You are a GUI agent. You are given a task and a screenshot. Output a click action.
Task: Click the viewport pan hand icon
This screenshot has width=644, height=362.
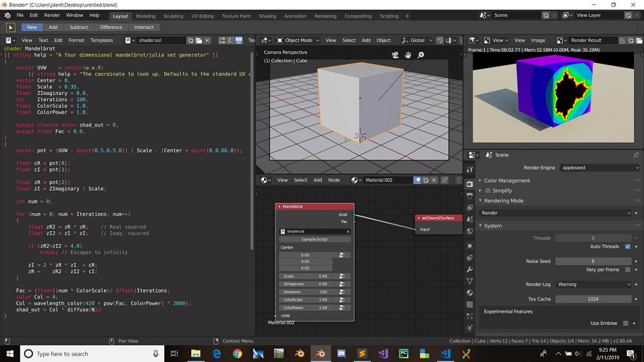408,55
